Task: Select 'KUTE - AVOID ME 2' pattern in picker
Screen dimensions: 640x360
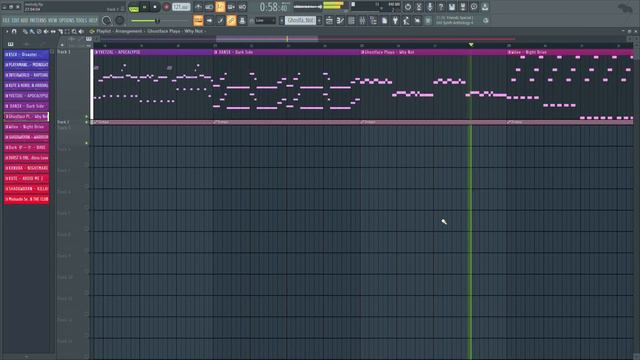Action: pos(27,178)
